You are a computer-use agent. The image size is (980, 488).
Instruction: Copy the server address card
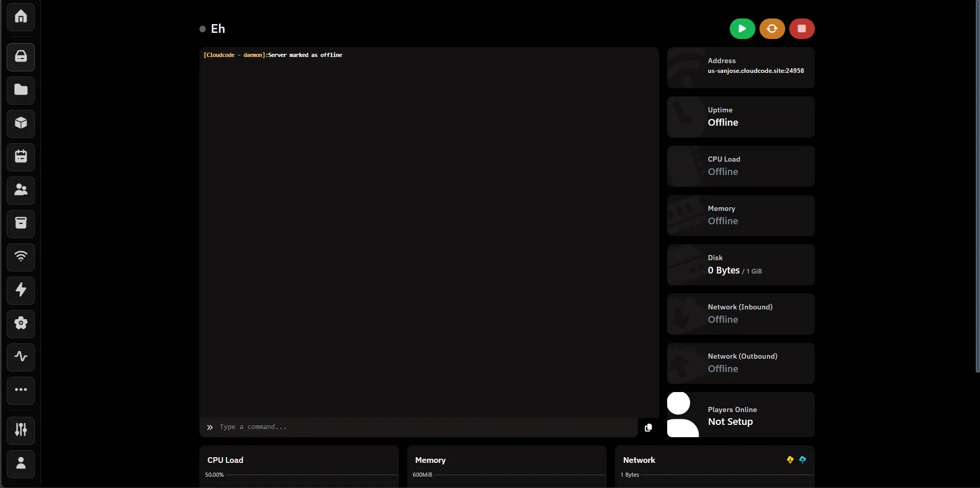pos(741,68)
